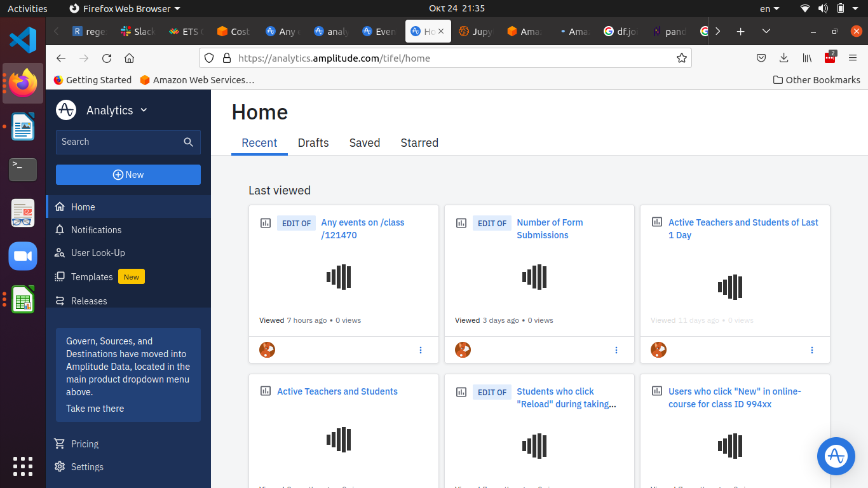Go to the browser home page
The width and height of the screenshot is (868, 488).
[x=129, y=58]
